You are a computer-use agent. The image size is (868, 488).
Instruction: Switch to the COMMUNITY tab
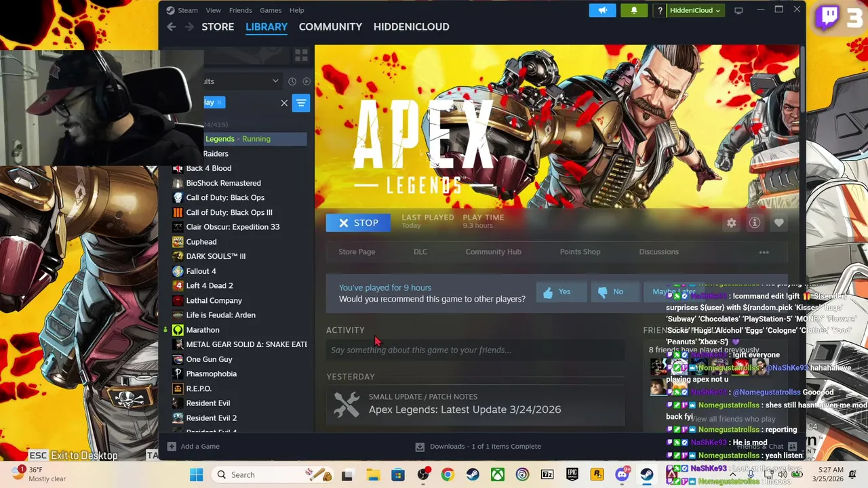point(330,26)
